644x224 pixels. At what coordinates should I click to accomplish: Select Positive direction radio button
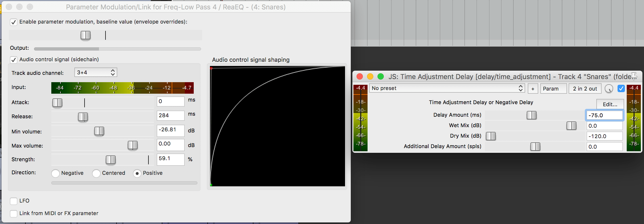click(137, 173)
